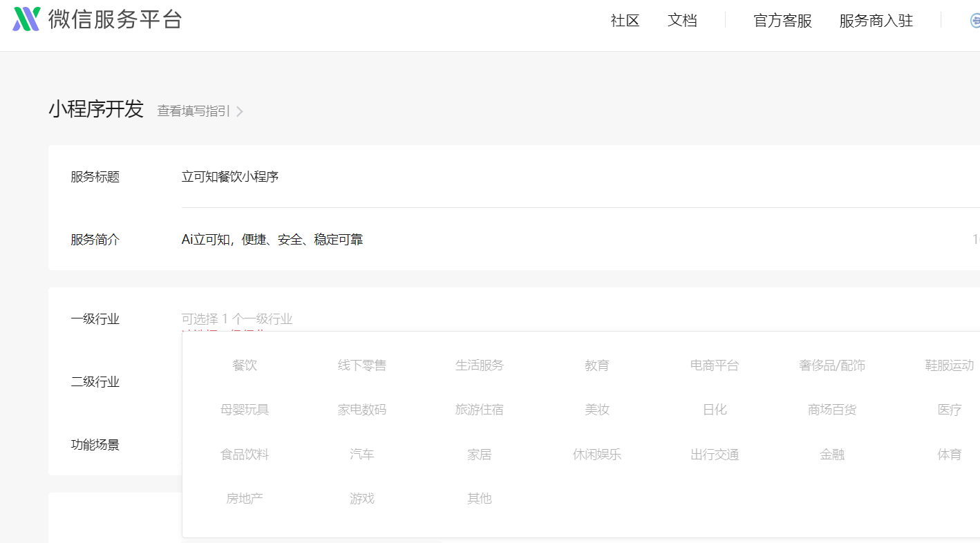This screenshot has width=980, height=543.
Task: Click the 服务标题 label
Action: (95, 177)
